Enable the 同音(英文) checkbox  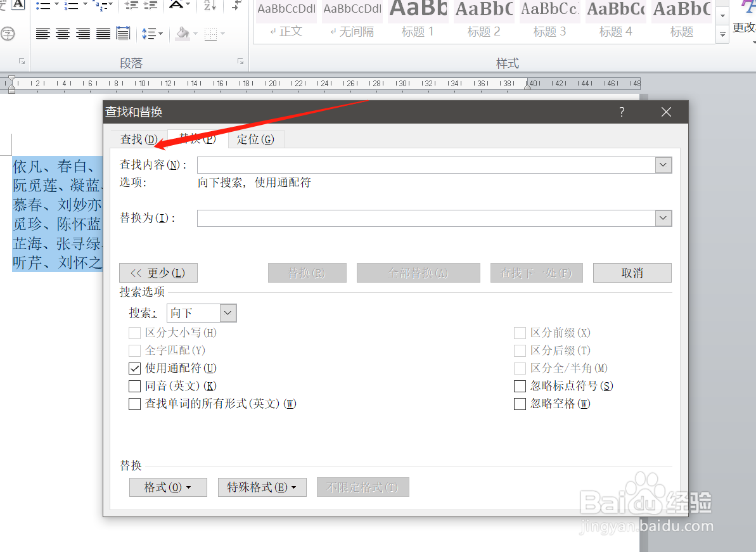pyautogui.click(x=134, y=386)
